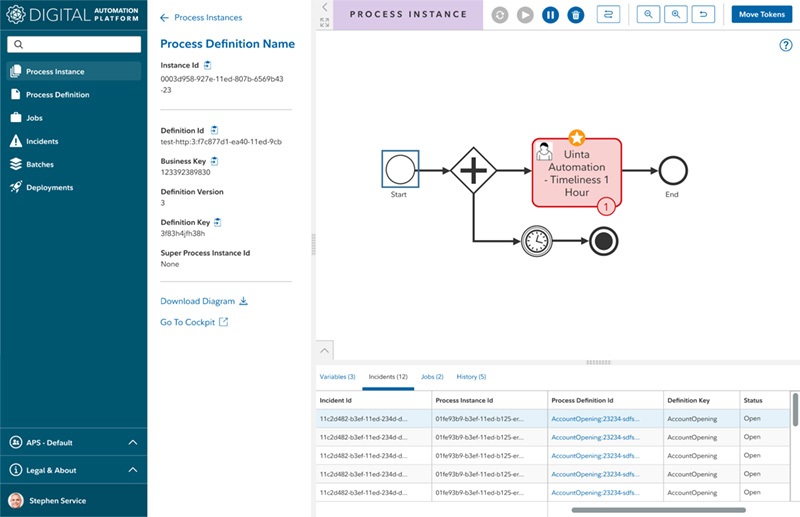Expand the APS - Default section
Image resolution: width=800 pixels, height=517 pixels.
(x=133, y=442)
